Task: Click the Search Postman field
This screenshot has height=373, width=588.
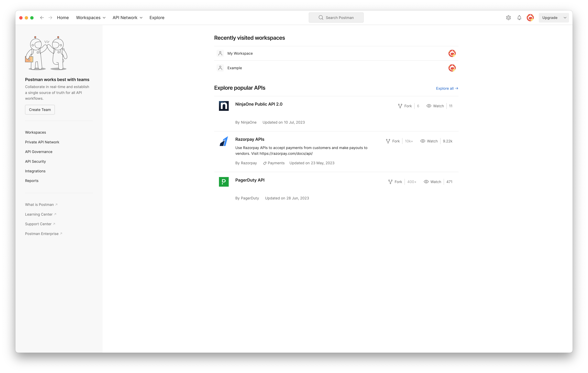Action: pos(336,18)
